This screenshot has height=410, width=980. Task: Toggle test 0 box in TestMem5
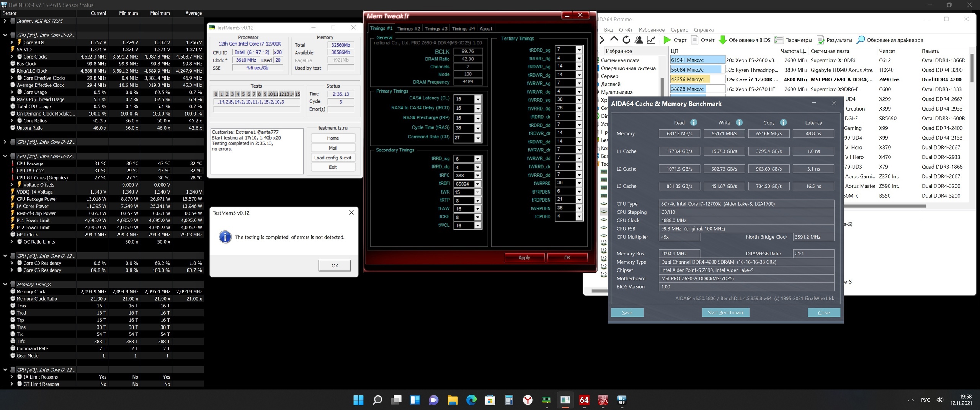point(216,94)
